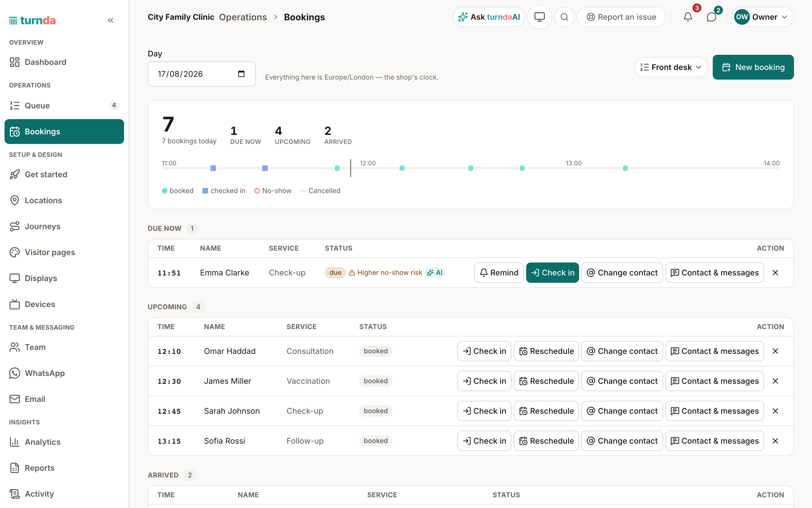Check in Sofia Rossi
Screen dimensions: 812x508
pos(484,441)
